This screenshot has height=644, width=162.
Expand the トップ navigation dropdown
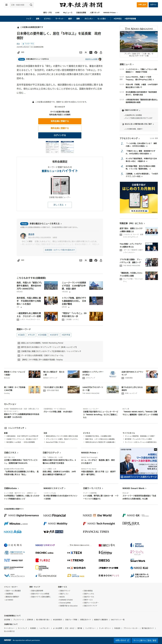(x=30, y=19)
